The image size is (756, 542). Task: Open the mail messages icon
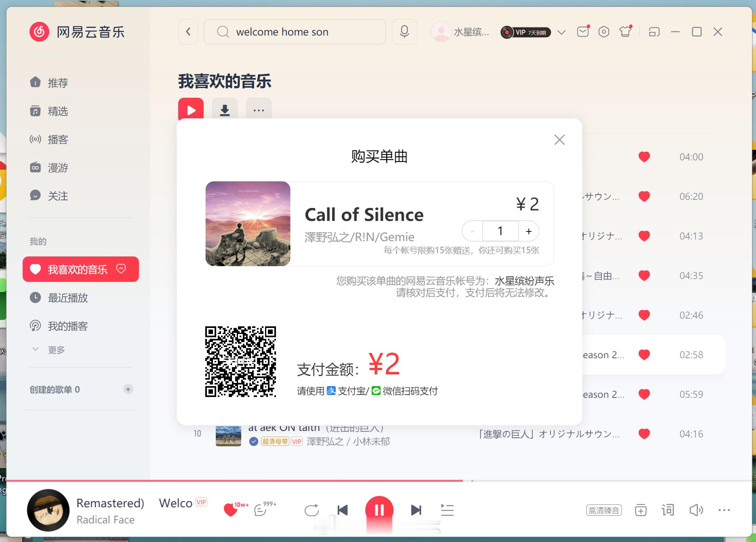(583, 32)
